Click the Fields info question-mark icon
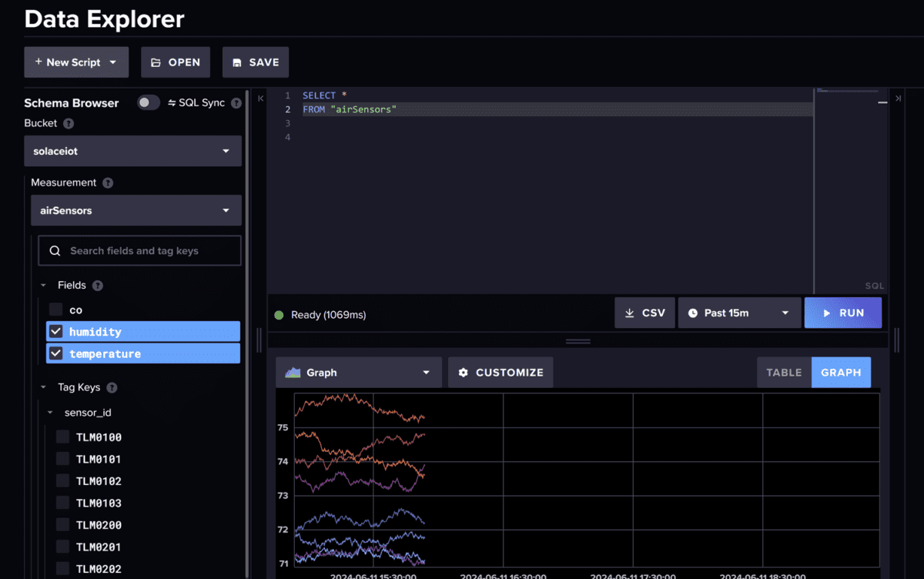The image size is (924, 579). 98,286
